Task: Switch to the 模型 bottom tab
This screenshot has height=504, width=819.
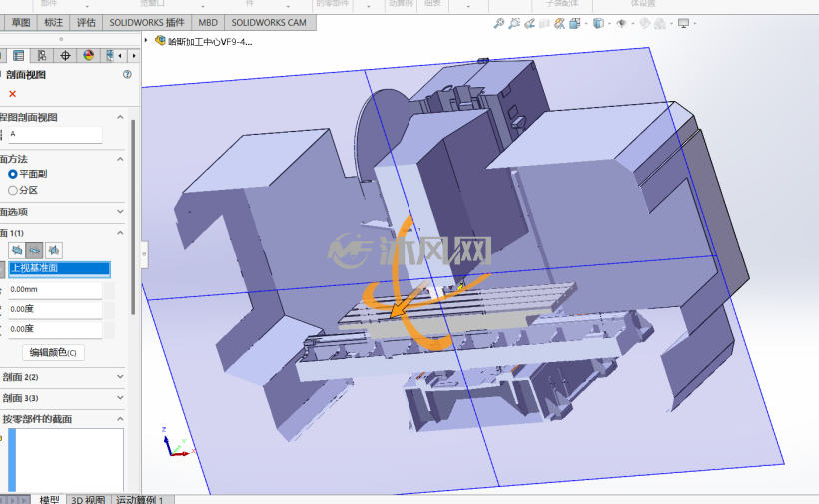Action: coord(50,499)
